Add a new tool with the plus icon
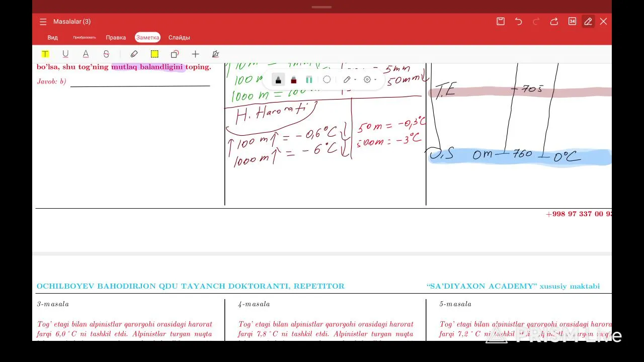644x362 pixels. click(x=195, y=54)
